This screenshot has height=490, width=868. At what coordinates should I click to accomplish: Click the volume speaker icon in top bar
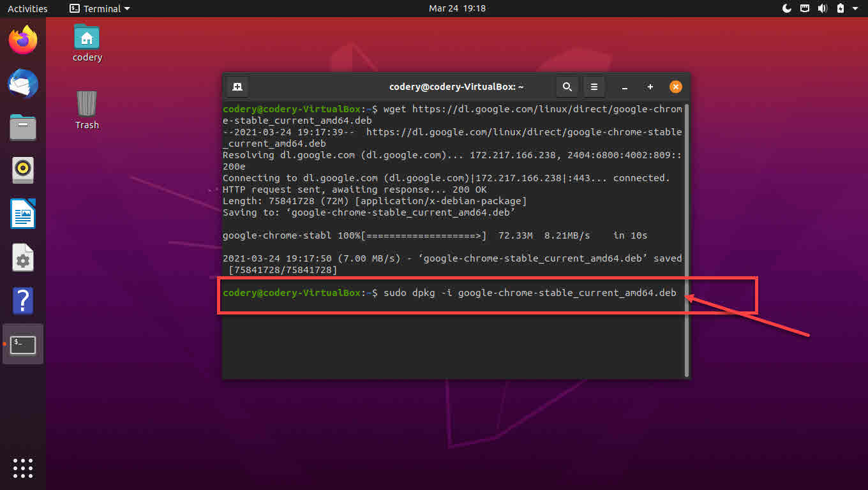click(x=823, y=8)
